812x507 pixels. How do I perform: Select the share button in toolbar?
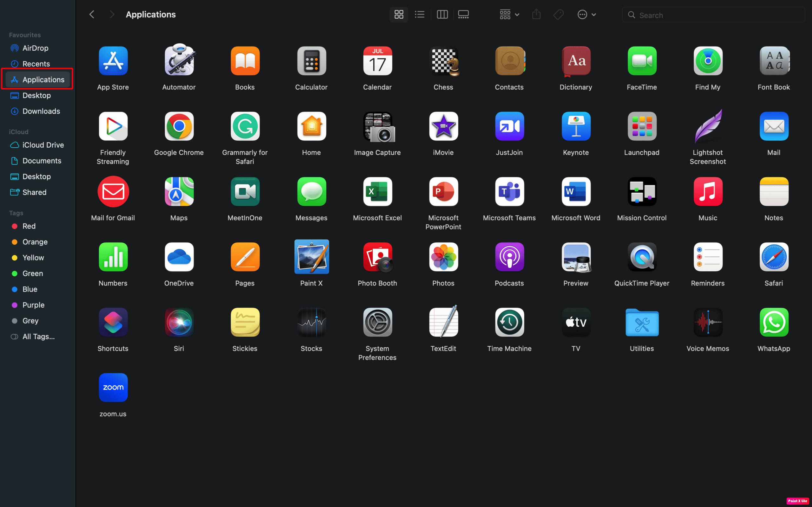pyautogui.click(x=536, y=14)
